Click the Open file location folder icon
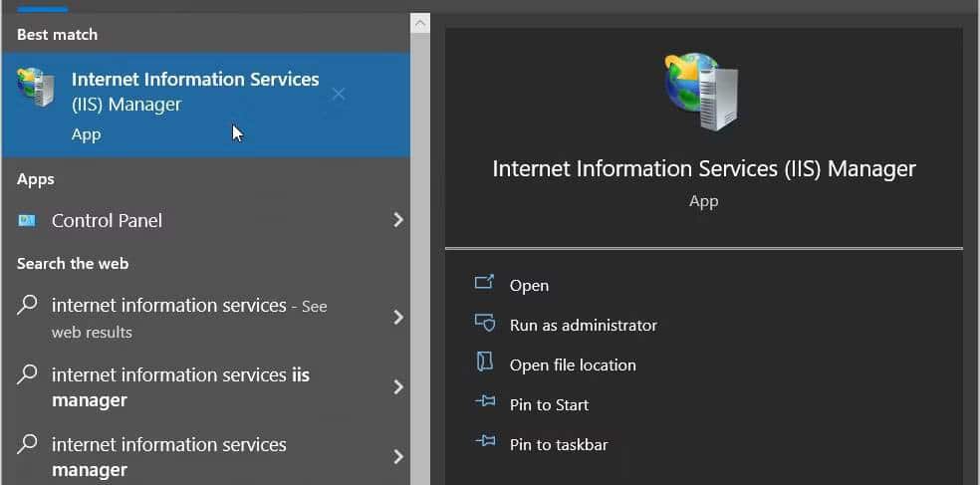The image size is (980, 485). tap(484, 362)
